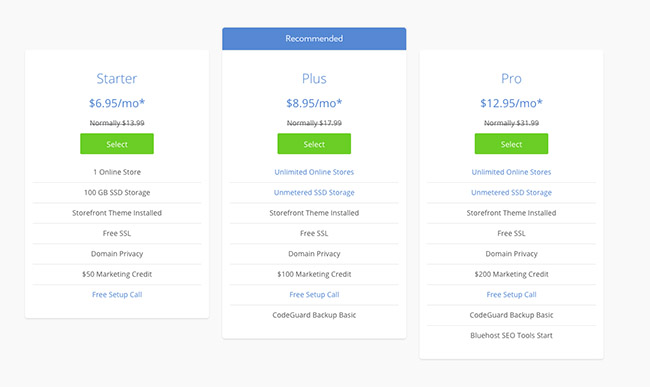650x387 pixels.
Task: Click Unlimited Online Stores link in Plus
Action: coord(314,172)
